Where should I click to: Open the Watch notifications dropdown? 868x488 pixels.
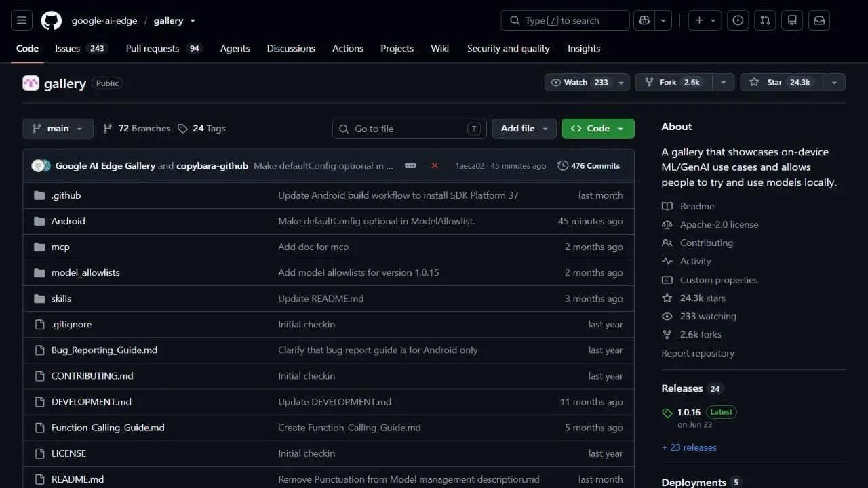coord(587,82)
